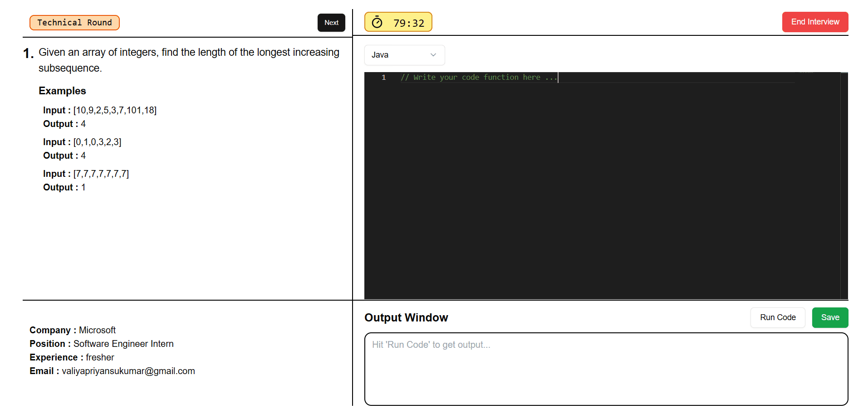Click the code editor placeholder comment
The height and width of the screenshot is (409, 868).
(478, 77)
